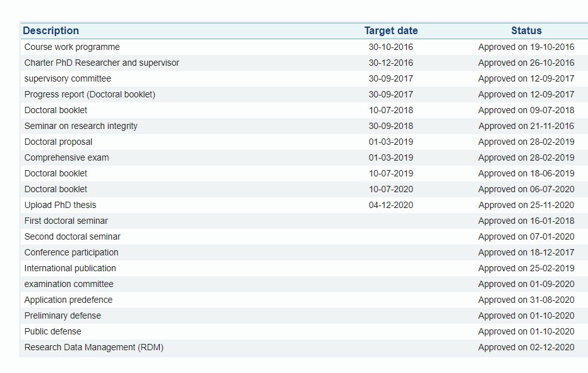The image size is (588, 373).
Task: Select the 'Public defense' entry
Action: [x=52, y=331]
